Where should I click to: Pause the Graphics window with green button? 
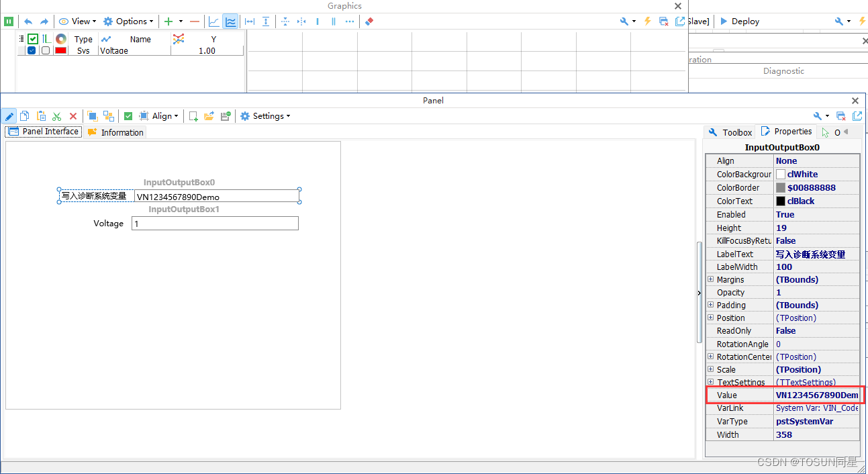(x=9, y=21)
